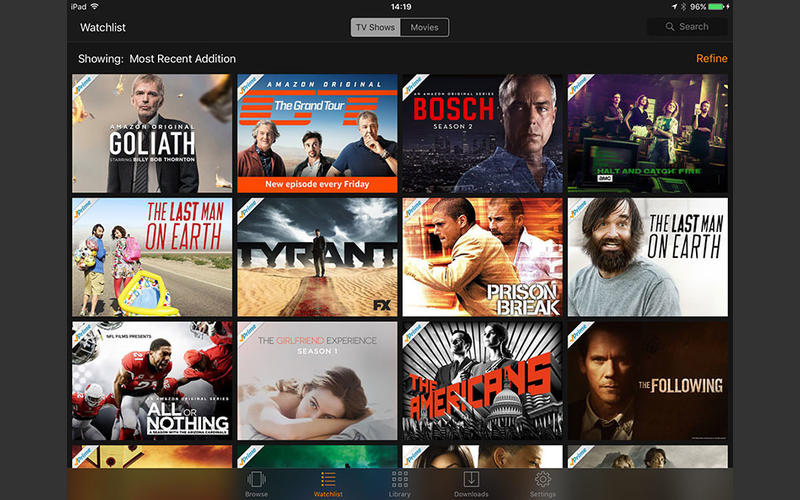Tap the iPad carrier label
800x500 pixels.
[78, 7]
